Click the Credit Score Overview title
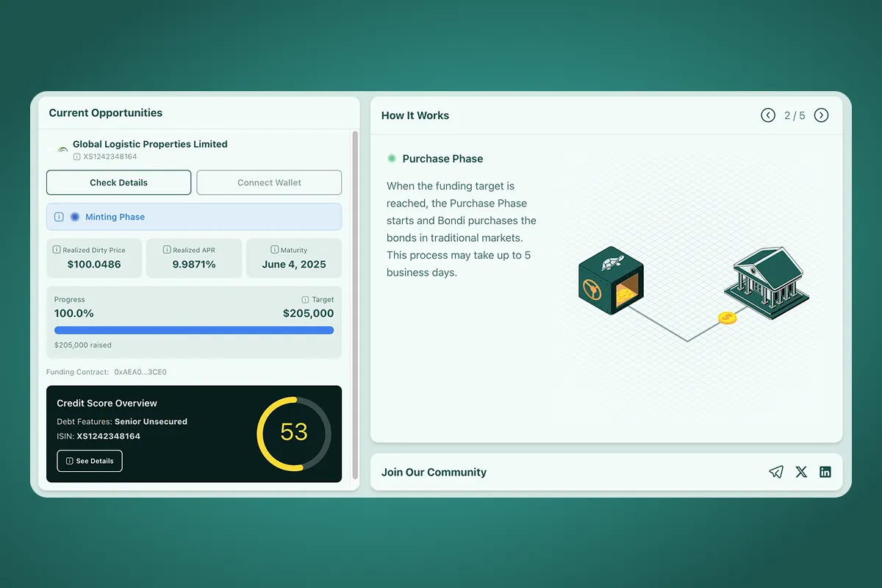 click(107, 404)
